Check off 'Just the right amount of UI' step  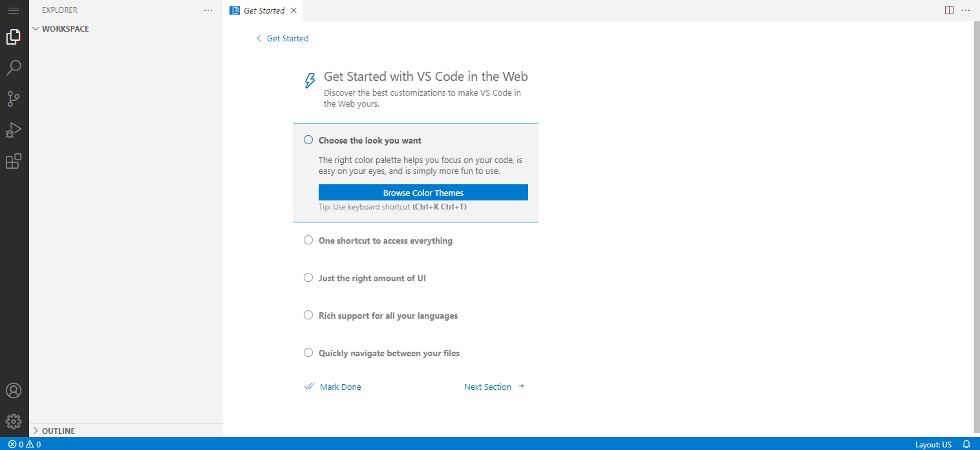308,278
